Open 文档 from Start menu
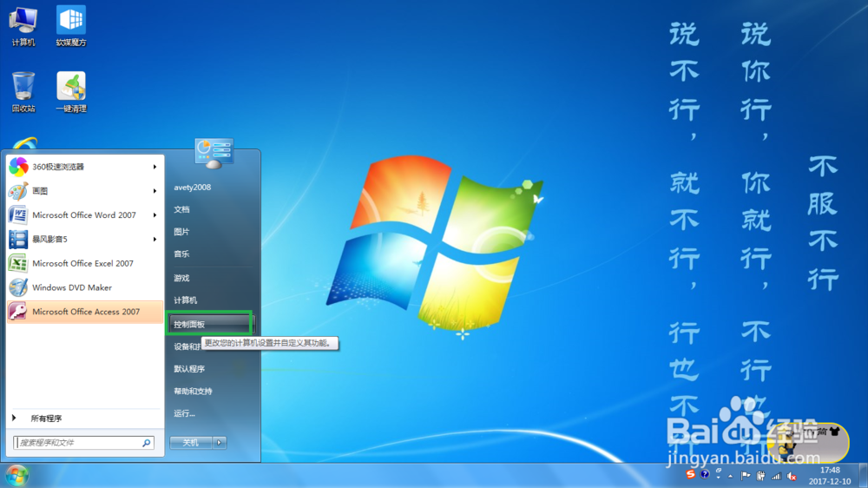 point(181,209)
